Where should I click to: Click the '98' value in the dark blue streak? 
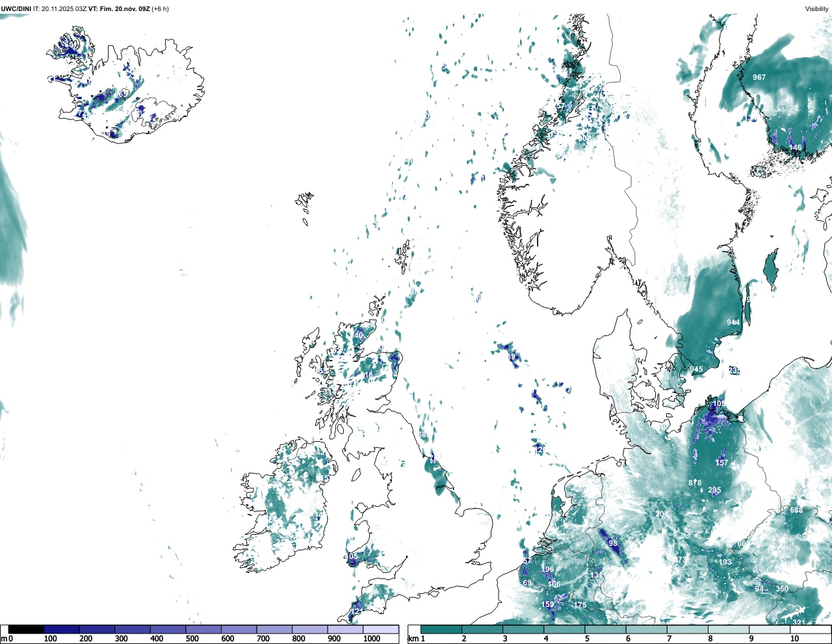pyautogui.click(x=613, y=543)
